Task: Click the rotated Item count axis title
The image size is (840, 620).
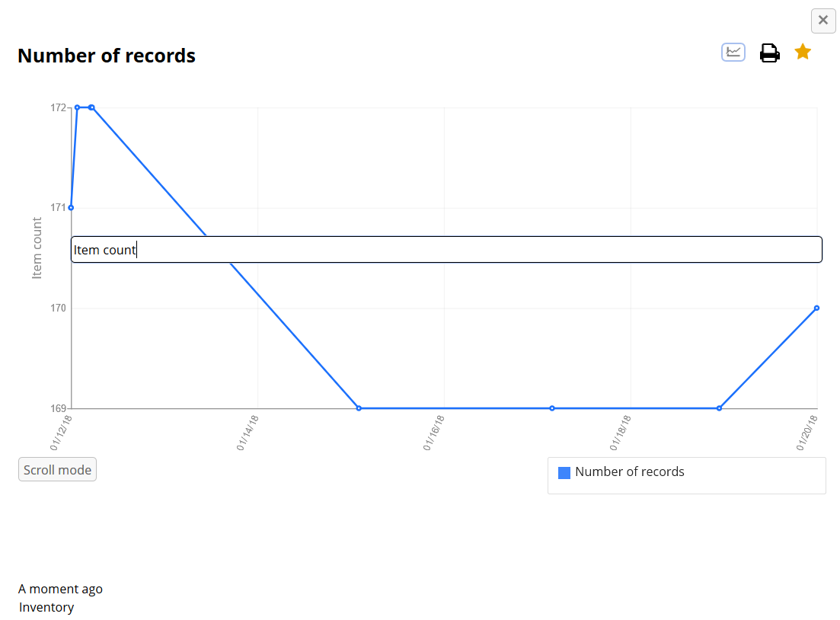Action: click(x=37, y=248)
